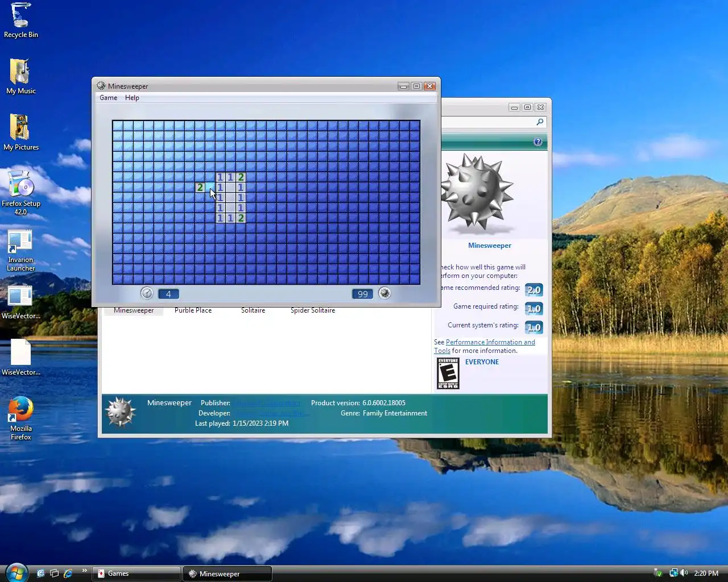Viewport: 728px width, 582px height.
Task: Select the Invarion Launcher shortcut icon
Action: point(20,250)
